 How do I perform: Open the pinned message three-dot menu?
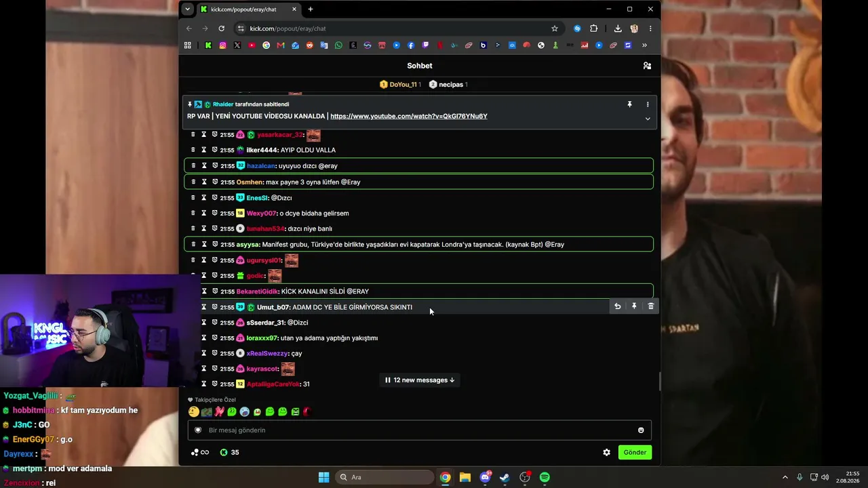tap(648, 104)
